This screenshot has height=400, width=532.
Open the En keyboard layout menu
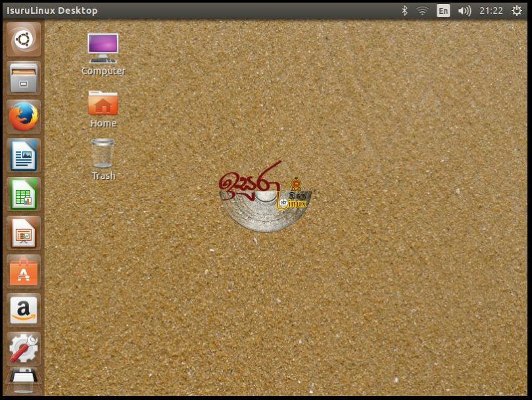pyautogui.click(x=442, y=11)
